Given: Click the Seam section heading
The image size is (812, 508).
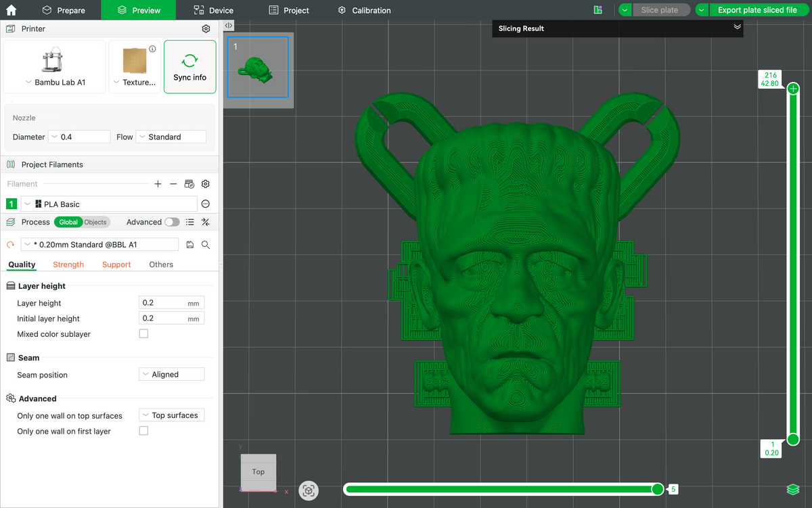Looking at the screenshot, I should [29, 358].
